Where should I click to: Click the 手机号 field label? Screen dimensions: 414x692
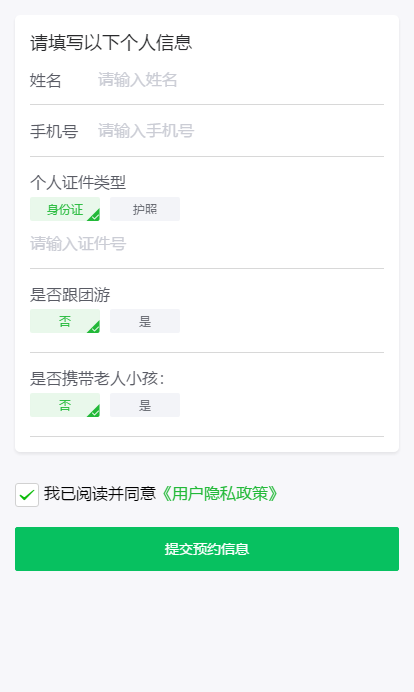(54, 131)
